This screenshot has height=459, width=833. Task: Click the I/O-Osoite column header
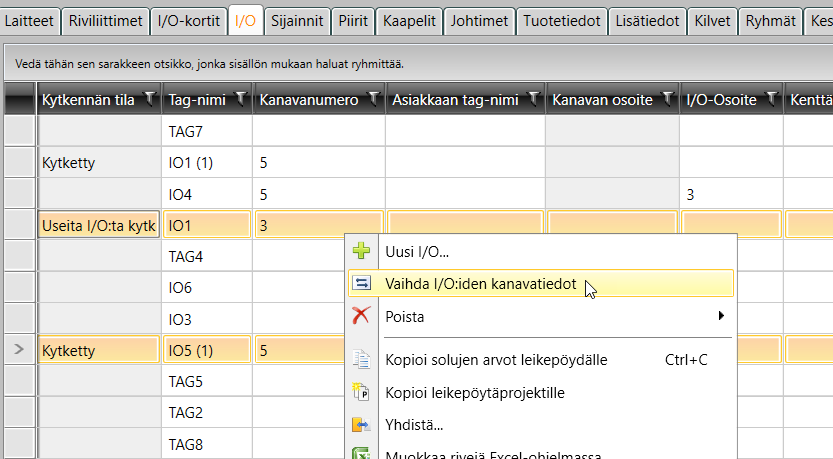tap(722, 99)
